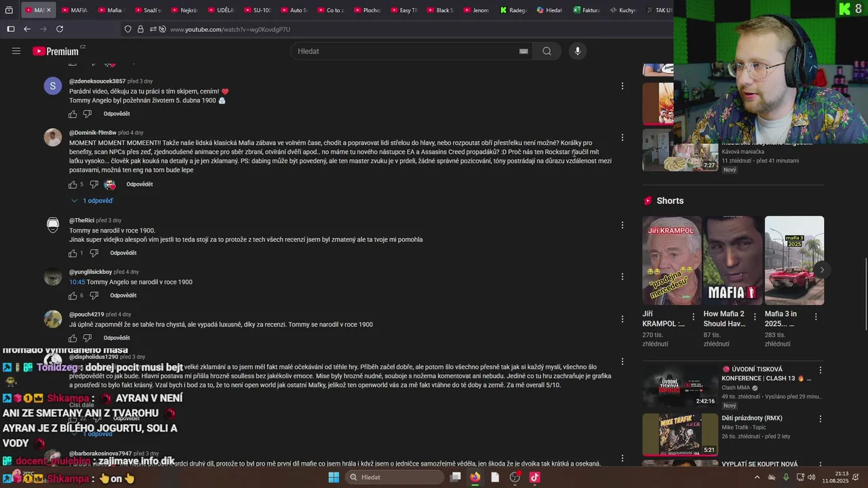Dislike the comment by @zdeneksoucek3857
The width and height of the screenshot is (868, 488).
coord(87,114)
